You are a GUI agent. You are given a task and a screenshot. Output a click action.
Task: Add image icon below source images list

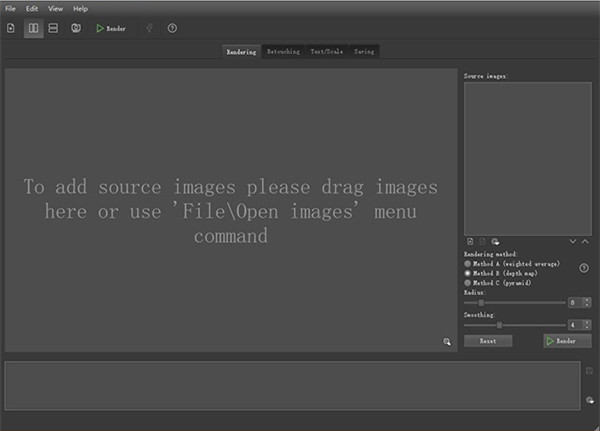coord(471,241)
